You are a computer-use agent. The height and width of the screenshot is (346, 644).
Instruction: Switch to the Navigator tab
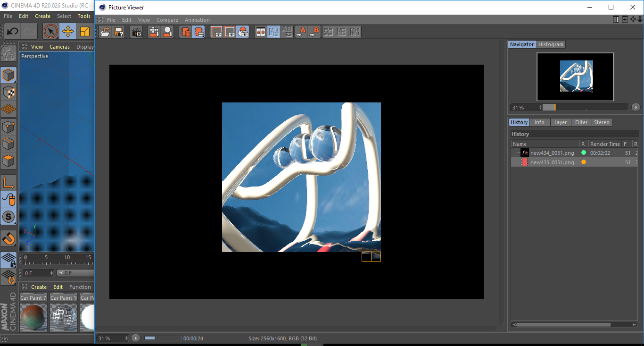(x=522, y=44)
